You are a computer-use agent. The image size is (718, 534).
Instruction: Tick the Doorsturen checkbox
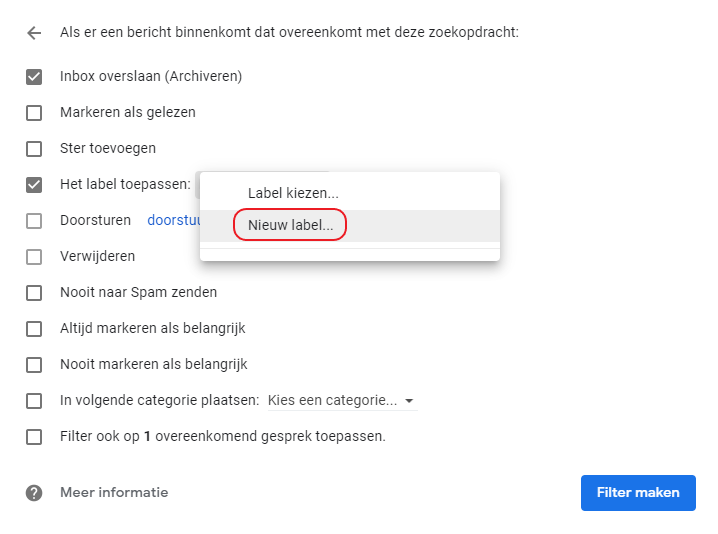pyautogui.click(x=34, y=220)
